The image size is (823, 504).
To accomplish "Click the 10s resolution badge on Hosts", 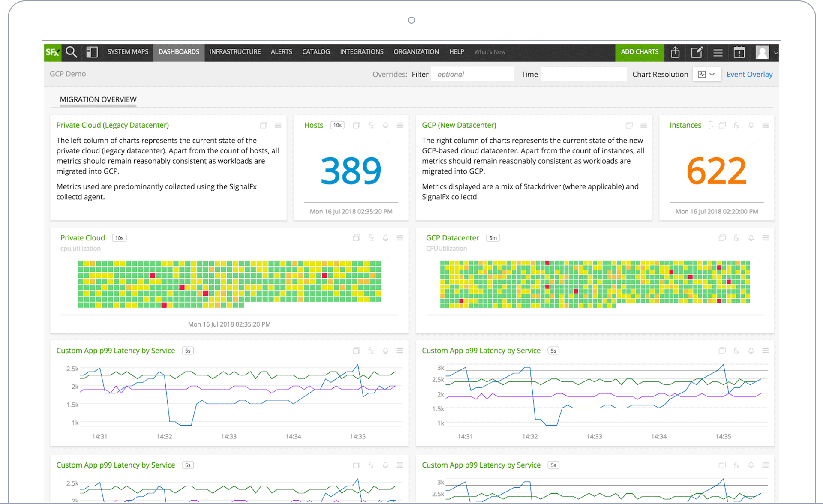I will [x=337, y=125].
